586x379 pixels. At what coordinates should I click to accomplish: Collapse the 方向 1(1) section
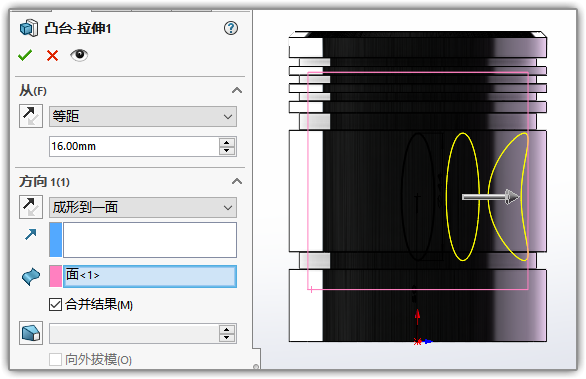click(237, 182)
